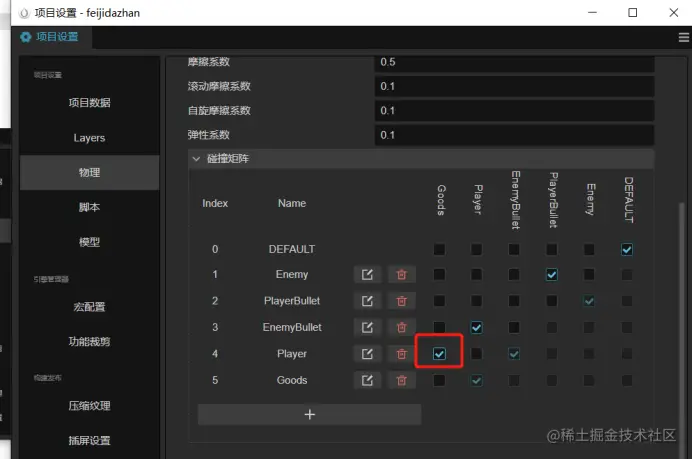
Task: Edit the 滚动摩擦系数 value field
Action: pyautogui.click(x=514, y=86)
